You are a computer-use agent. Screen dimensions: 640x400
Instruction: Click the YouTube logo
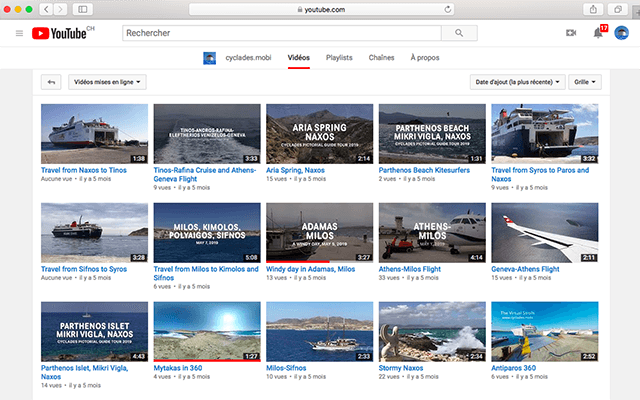pyautogui.click(x=58, y=33)
